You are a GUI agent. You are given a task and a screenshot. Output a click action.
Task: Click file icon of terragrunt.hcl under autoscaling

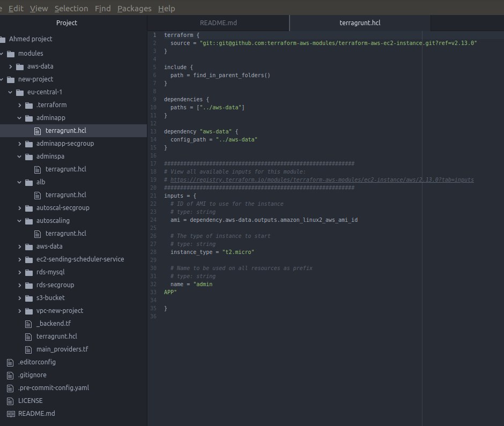pyautogui.click(x=38, y=234)
